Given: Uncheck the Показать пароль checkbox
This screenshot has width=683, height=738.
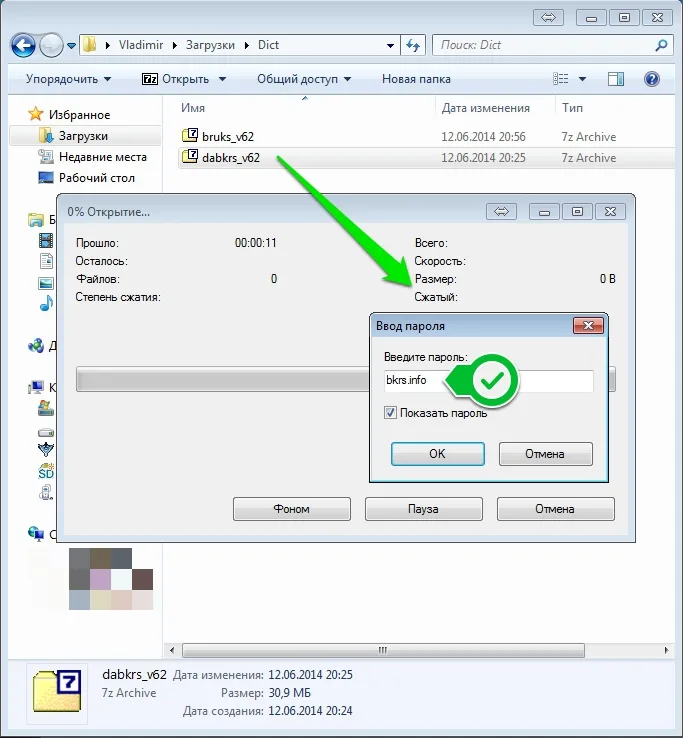Looking at the screenshot, I should pos(390,413).
